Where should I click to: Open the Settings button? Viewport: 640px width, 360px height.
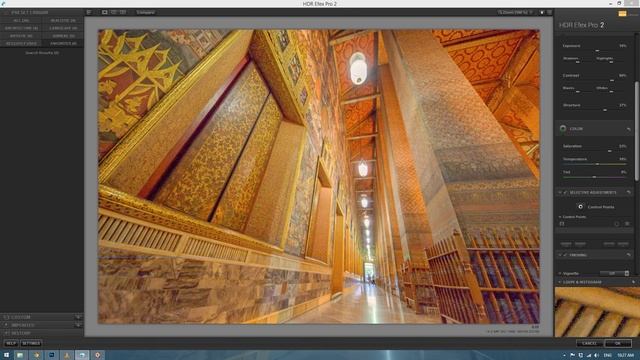pyautogui.click(x=31, y=343)
